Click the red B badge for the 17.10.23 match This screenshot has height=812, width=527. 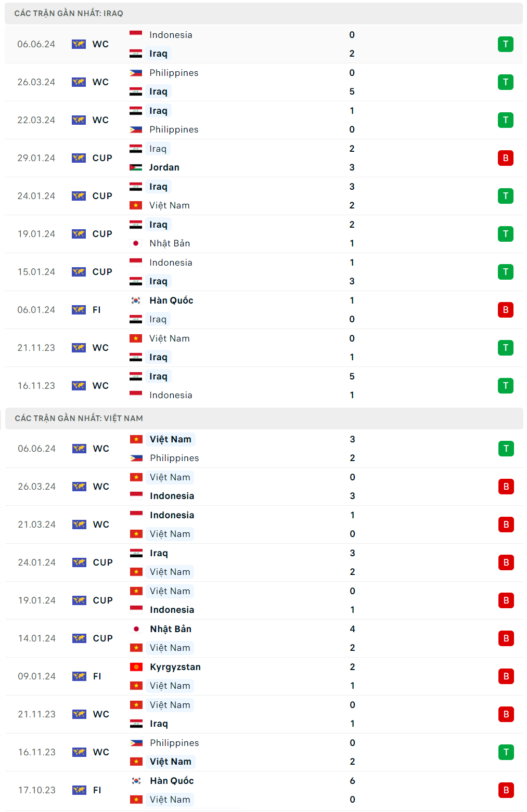tap(506, 790)
